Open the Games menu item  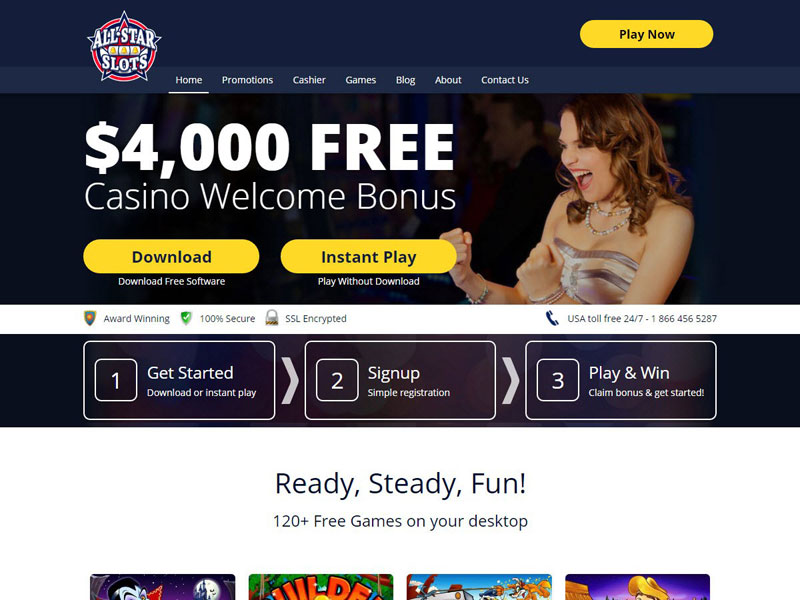[361, 80]
